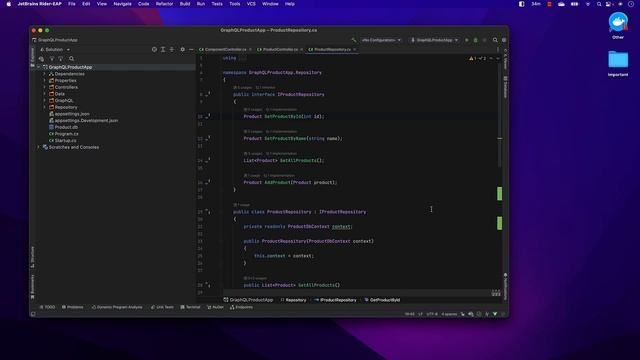640x360 pixels.
Task: Expand the Repository folder
Action: 45,107
